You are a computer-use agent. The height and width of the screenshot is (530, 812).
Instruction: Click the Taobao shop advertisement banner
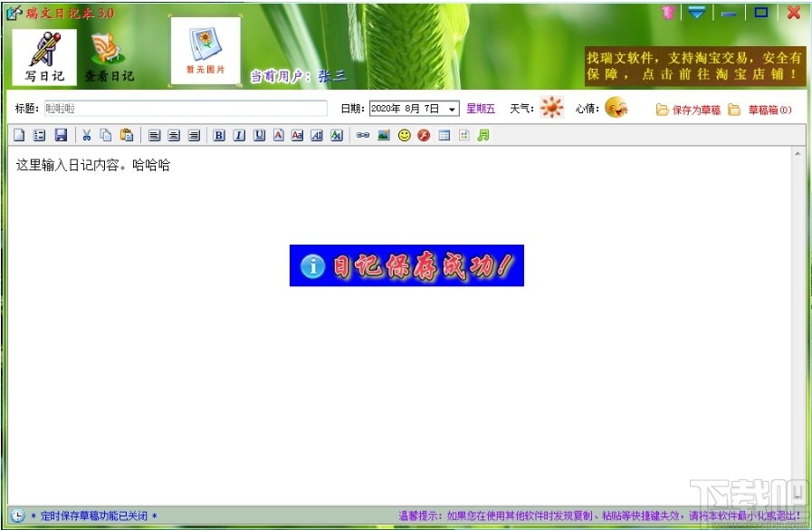click(695, 66)
